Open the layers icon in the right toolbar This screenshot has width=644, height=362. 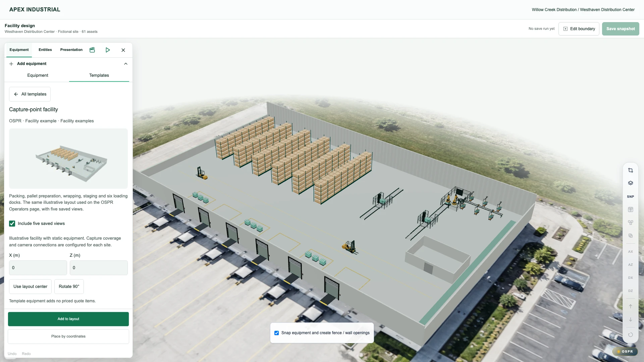pos(631,183)
